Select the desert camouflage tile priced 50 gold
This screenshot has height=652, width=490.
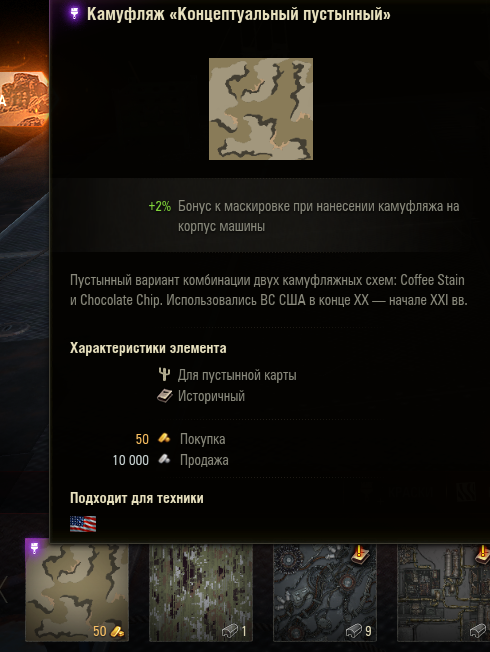pos(77,593)
